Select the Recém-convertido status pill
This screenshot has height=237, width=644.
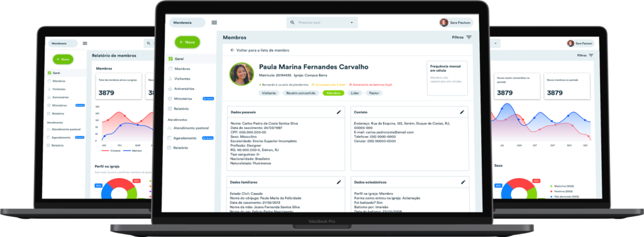click(x=301, y=93)
